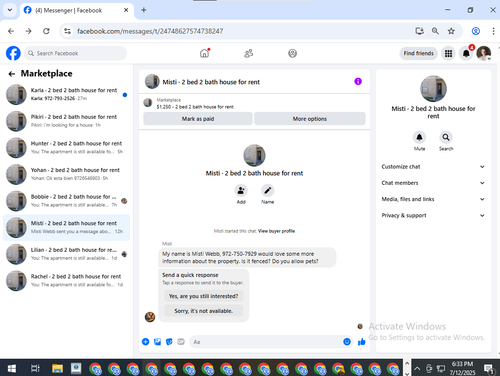Send 'Yes, are you still interested?' reply
The width and height of the screenshot is (500, 376).
pyautogui.click(x=203, y=296)
